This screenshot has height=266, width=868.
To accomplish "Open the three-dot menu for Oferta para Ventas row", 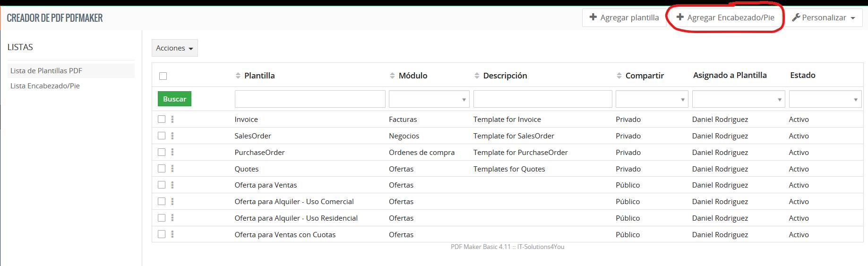I will coord(172,185).
